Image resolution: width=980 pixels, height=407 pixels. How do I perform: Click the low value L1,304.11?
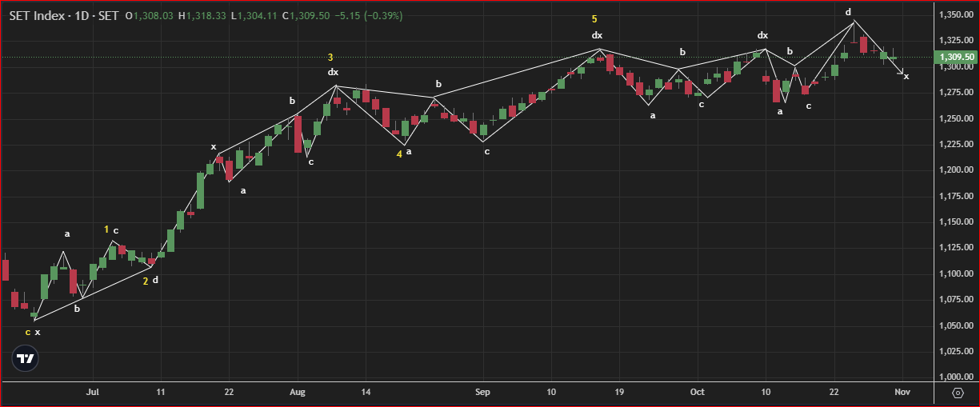(x=254, y=16)
